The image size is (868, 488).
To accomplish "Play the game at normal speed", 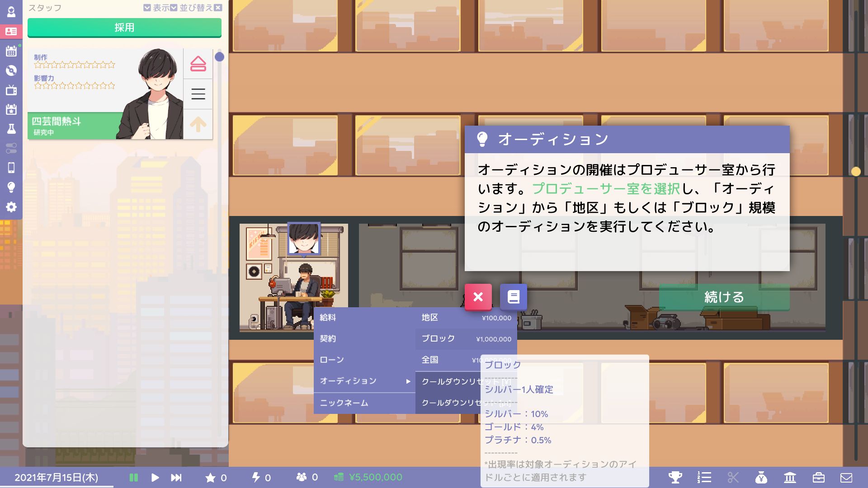I will coord(155,477).
